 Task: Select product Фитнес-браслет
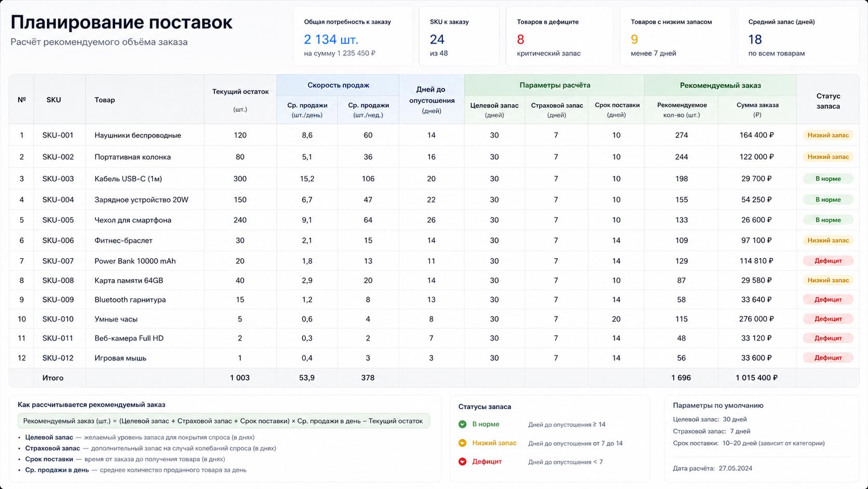pyautogui.click(x=124, y=241)
